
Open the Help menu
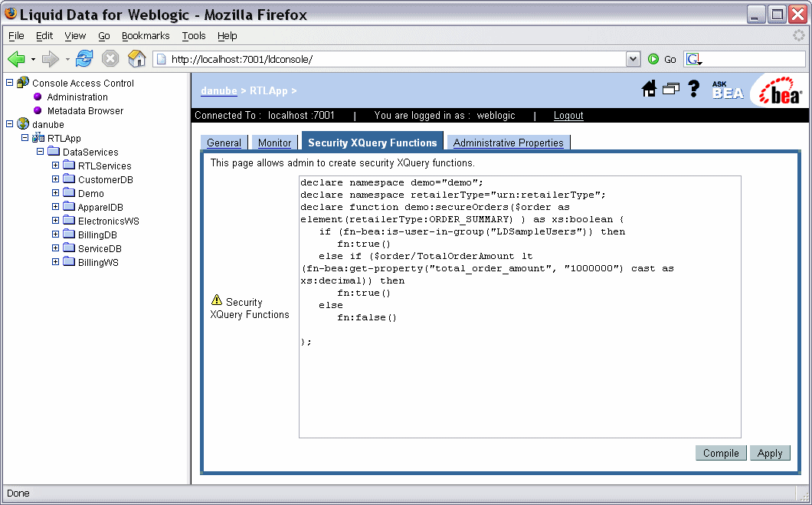click(x=227, y=35)
